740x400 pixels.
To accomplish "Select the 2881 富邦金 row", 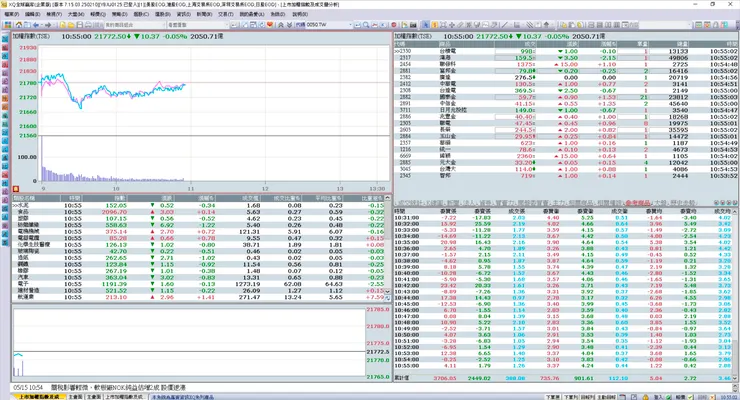I will pos(566,71).
